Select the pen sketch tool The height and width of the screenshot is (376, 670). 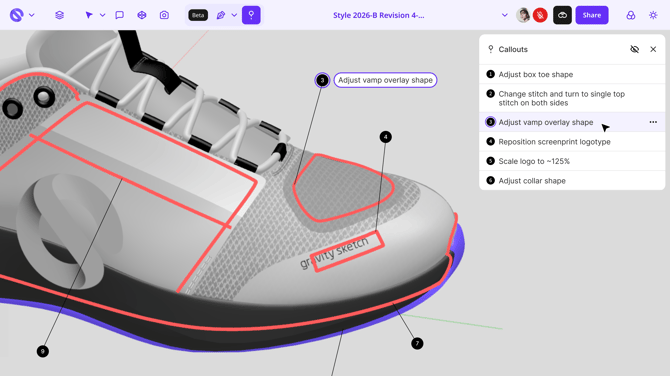pyautogui.click(x=221, y=15)
